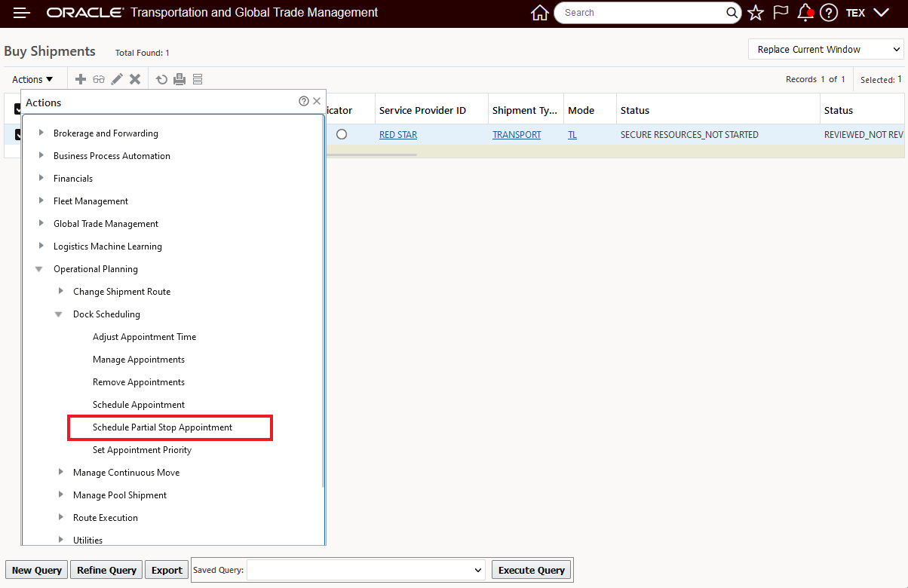Select Set Appointment Priority action
The height and width of the screenshot is (588, 908).
[x=142, y=450]
